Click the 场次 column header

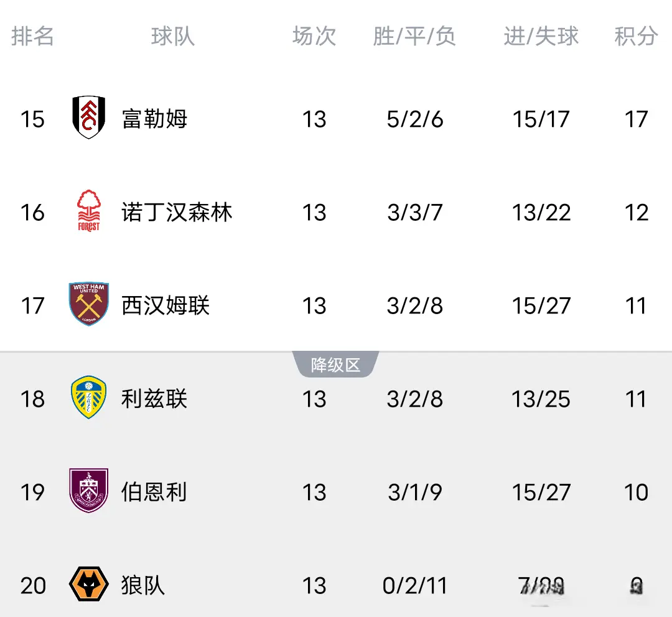pos(314,36)
